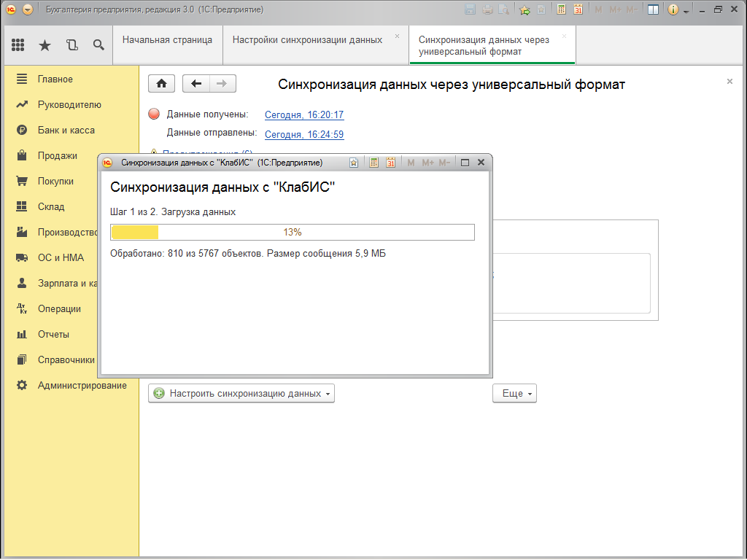The image size is (747, 560).
Task: Click the calculator icon in the sync dialog
Action: [374, 163]
